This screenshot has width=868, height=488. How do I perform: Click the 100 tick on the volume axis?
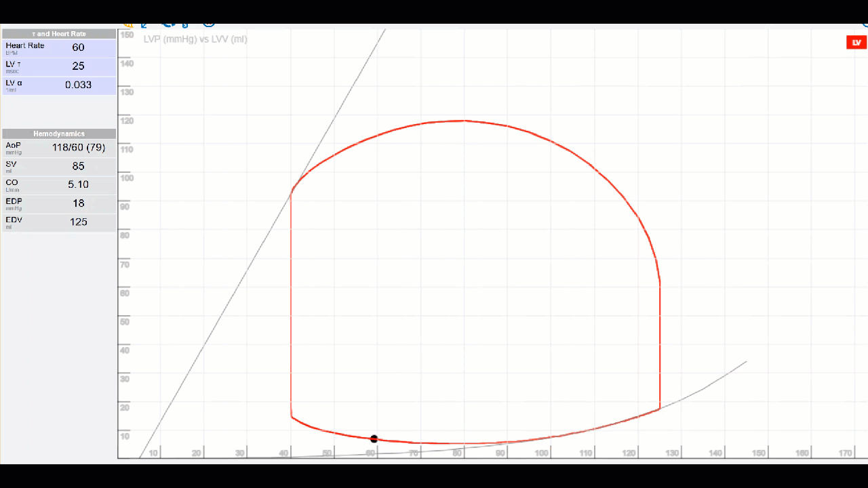pos(542,453)
